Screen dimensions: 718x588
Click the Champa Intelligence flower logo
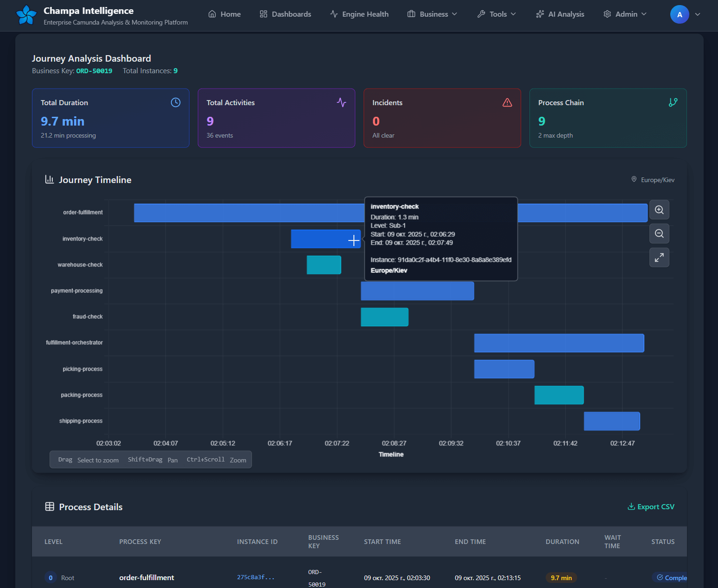(26, 14)
